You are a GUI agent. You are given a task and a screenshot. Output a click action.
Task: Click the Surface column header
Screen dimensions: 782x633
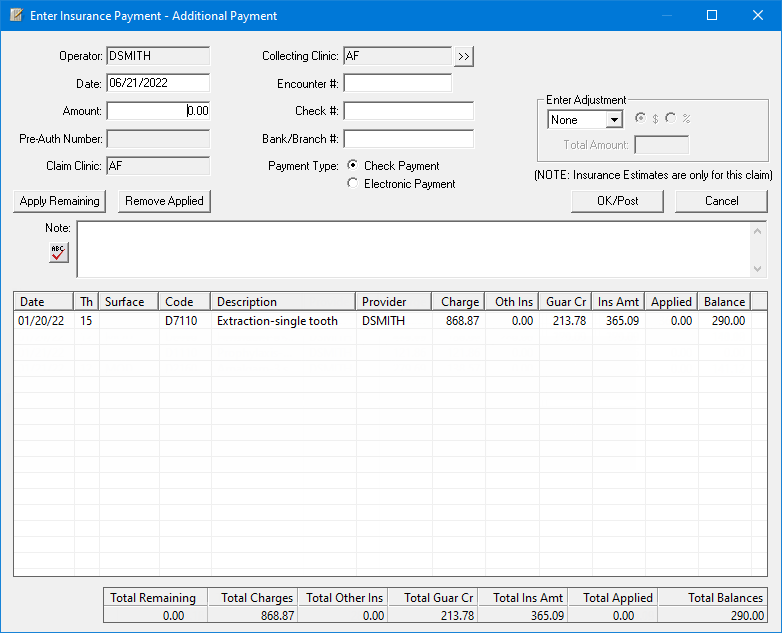(x=129, y=302)
